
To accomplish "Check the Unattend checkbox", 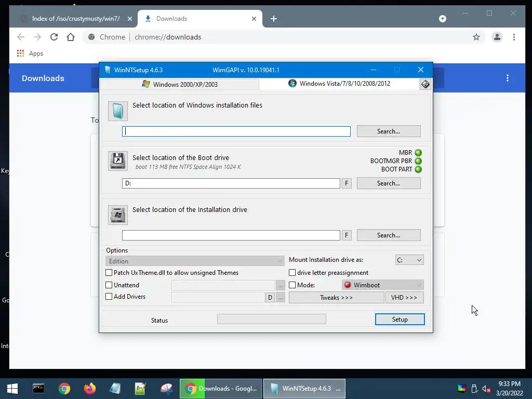I will tap(109, 285).
